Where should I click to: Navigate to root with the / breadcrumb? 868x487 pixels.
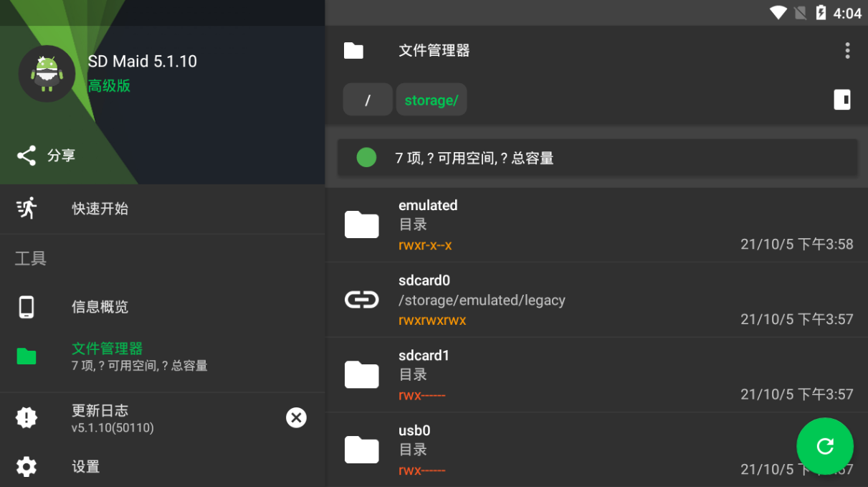click(x=367, y=99)
